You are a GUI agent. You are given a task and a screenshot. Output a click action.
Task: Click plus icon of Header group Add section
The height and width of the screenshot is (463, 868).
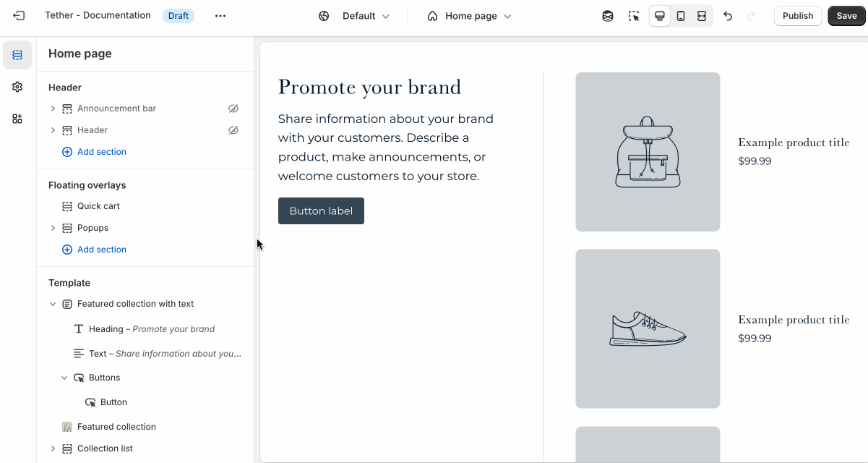[67, 152]
